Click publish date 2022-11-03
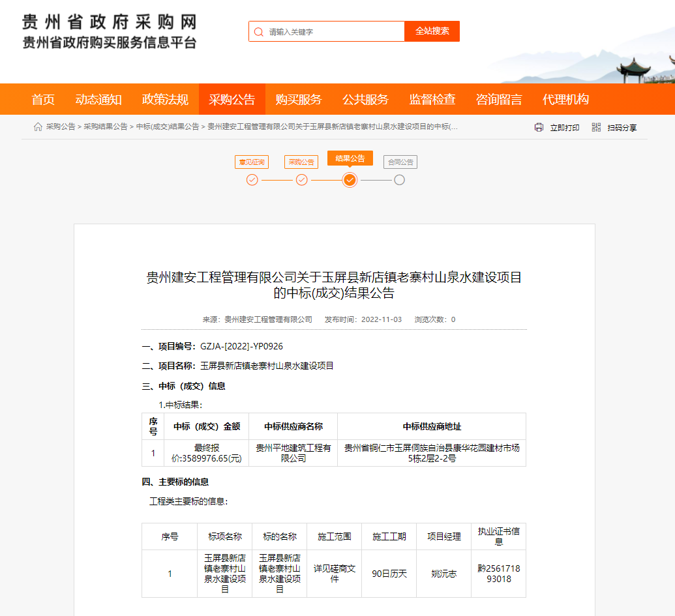 (382, 319)
